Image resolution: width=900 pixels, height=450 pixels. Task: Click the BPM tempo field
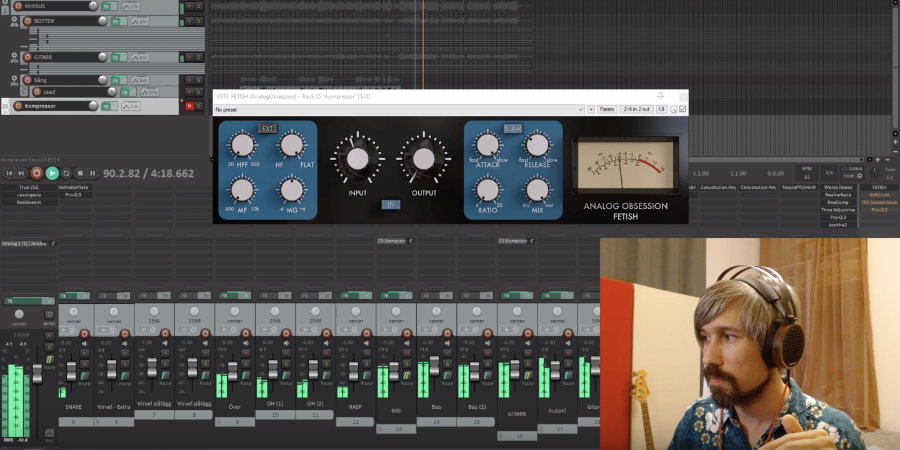pos(807,173)
